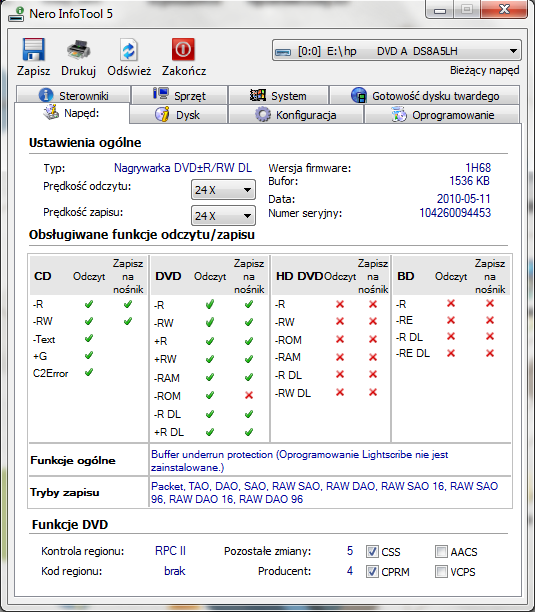Click the green check for DVD -RAM read
535x612 pixels.
click(x=210, y=377)
